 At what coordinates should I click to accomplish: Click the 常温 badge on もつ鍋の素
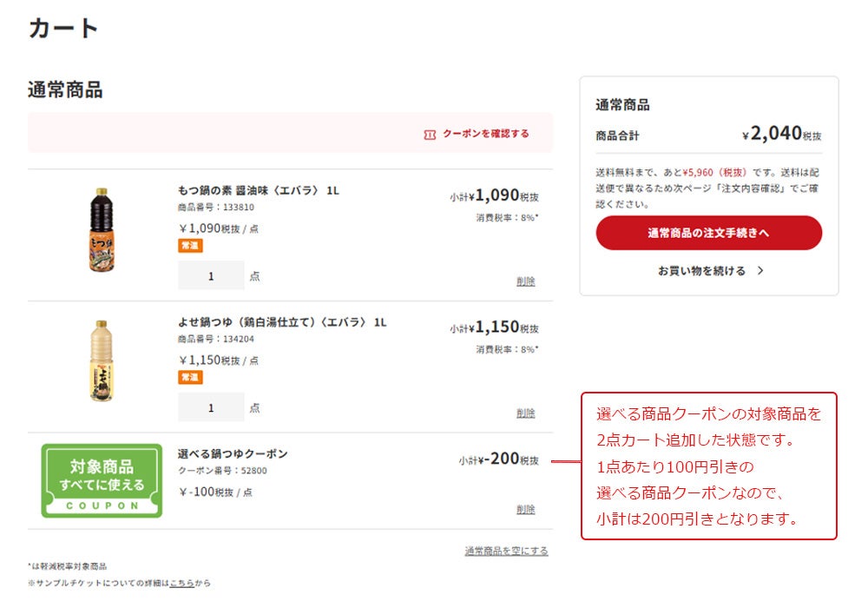coord(190,246)
